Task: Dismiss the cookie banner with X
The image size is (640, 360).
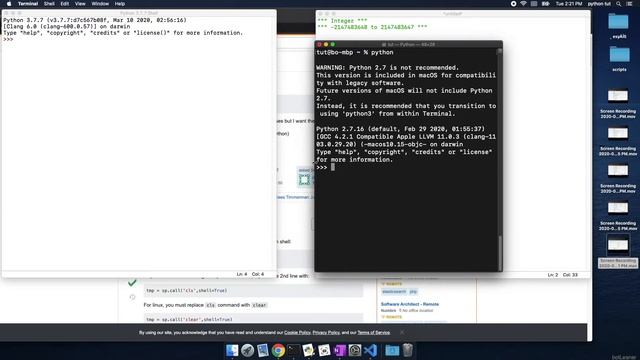Action: [402, 332]
